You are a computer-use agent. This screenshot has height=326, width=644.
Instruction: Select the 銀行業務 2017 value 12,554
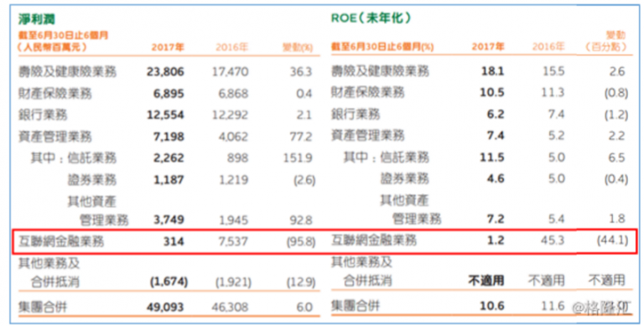point(165,115)
